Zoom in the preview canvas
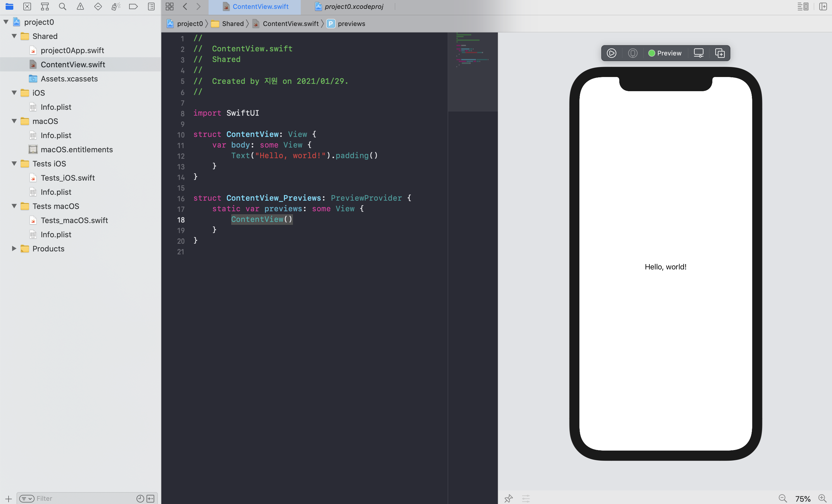 822,498
